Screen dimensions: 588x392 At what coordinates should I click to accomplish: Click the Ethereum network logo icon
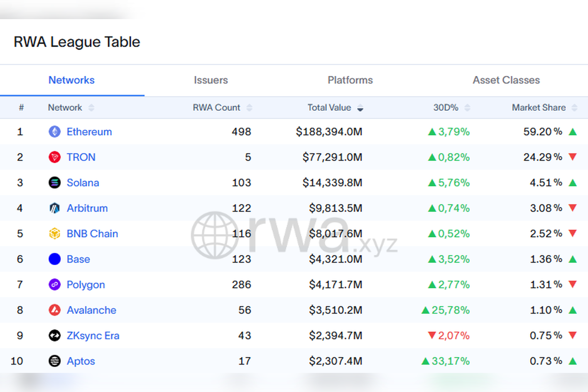click(x=54, y=132)
